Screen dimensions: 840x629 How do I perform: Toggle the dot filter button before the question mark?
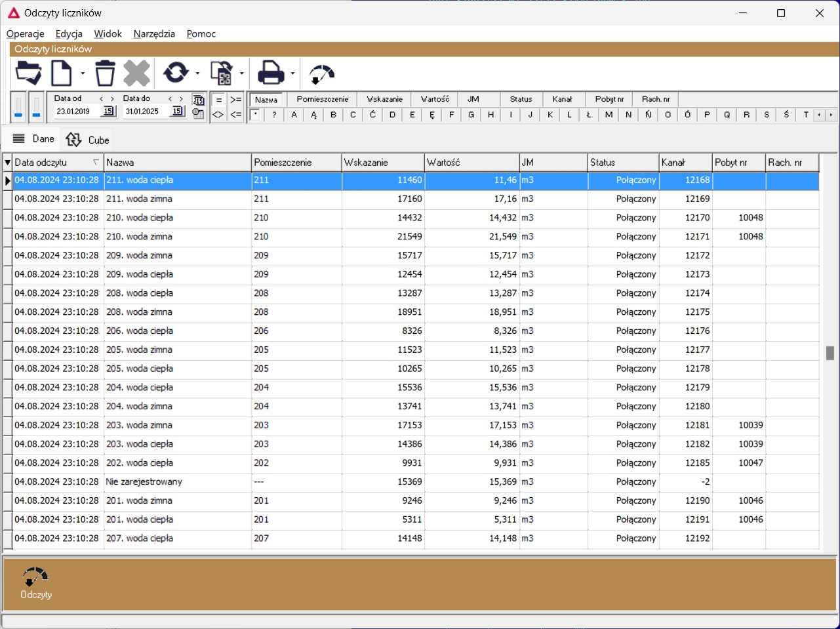coord(256,115)
